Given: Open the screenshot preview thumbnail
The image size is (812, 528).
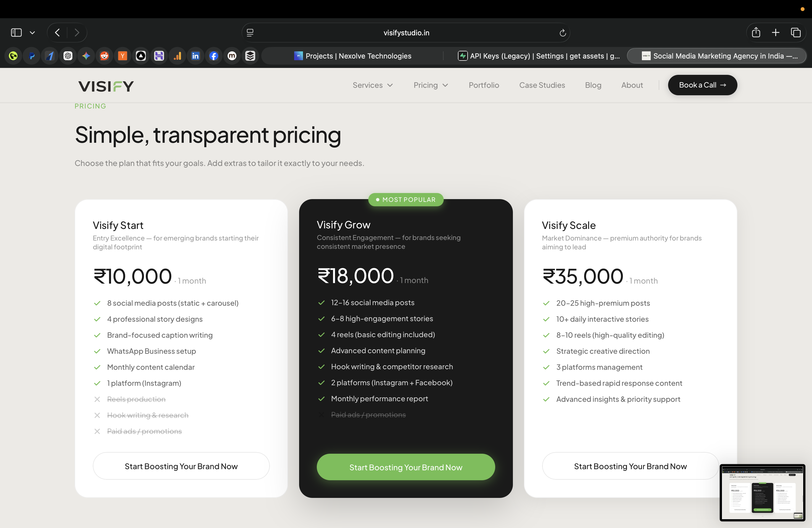Looking at the screenshot, I should (x=763, y=493).
